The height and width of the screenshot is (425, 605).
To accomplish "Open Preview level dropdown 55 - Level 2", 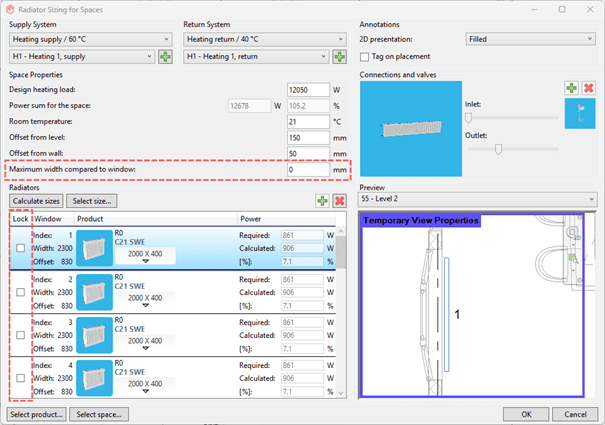I will click(x=477, y=200).
